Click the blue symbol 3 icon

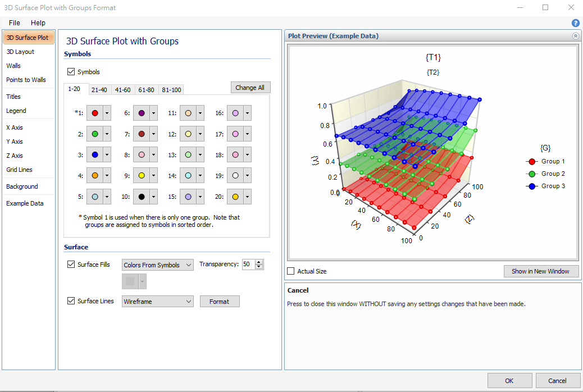(95, 155)
